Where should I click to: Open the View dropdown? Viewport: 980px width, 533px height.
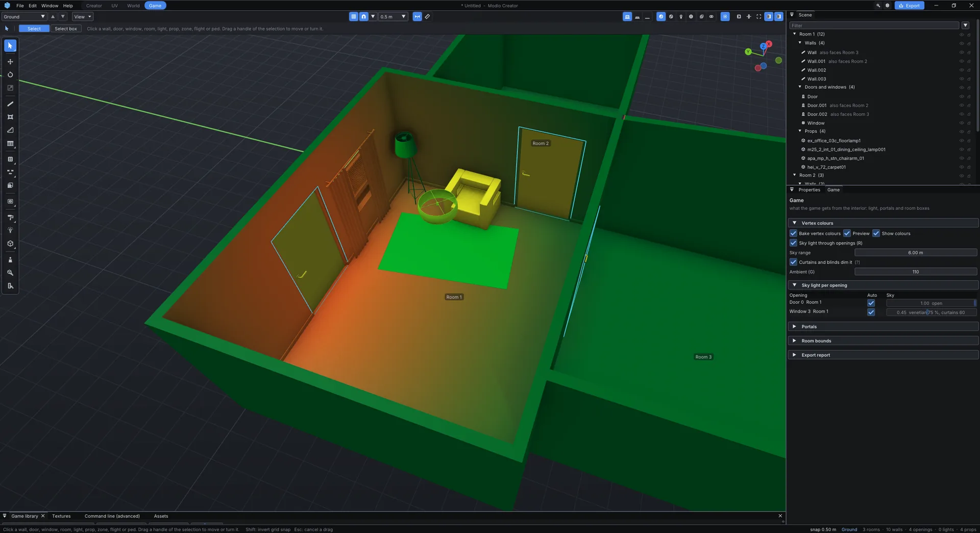click(83, 17)
